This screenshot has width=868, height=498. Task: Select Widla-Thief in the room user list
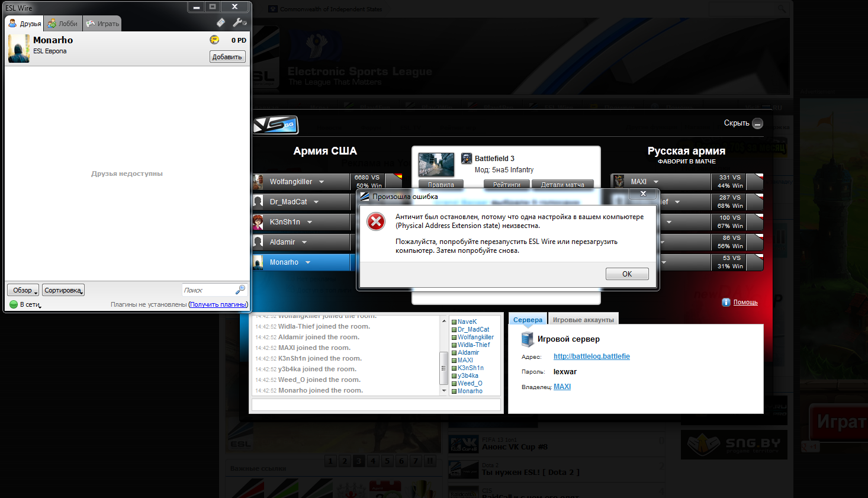tap(474, 345)
